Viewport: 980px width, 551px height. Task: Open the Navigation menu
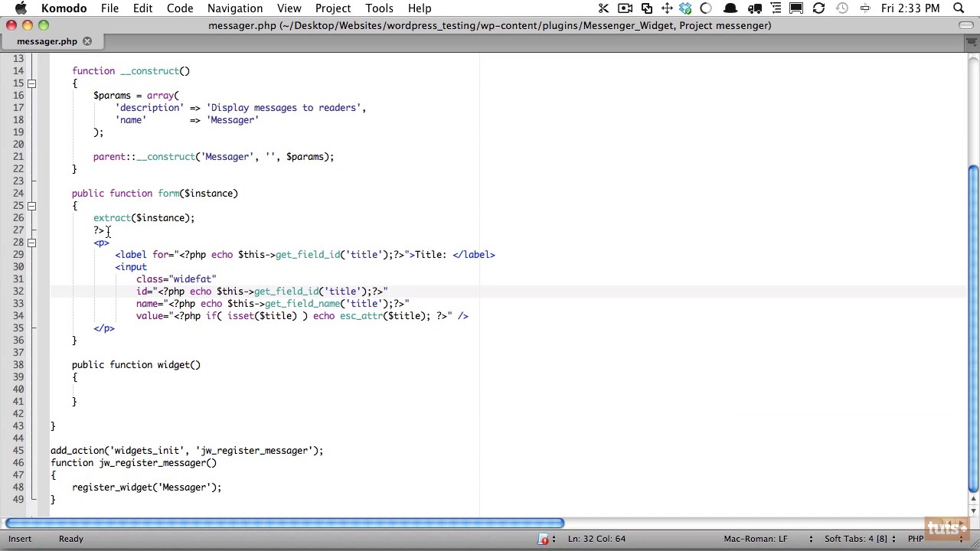click(234, 8)
